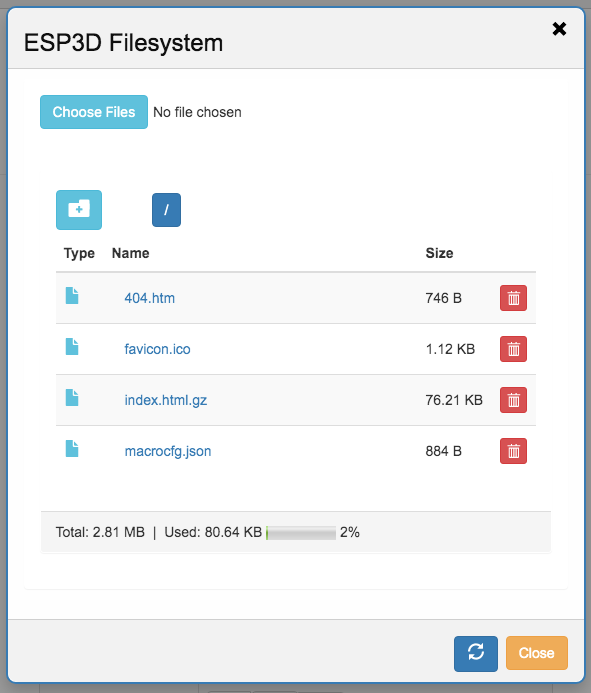Close the dialog with the X icon

click(559, 29)
